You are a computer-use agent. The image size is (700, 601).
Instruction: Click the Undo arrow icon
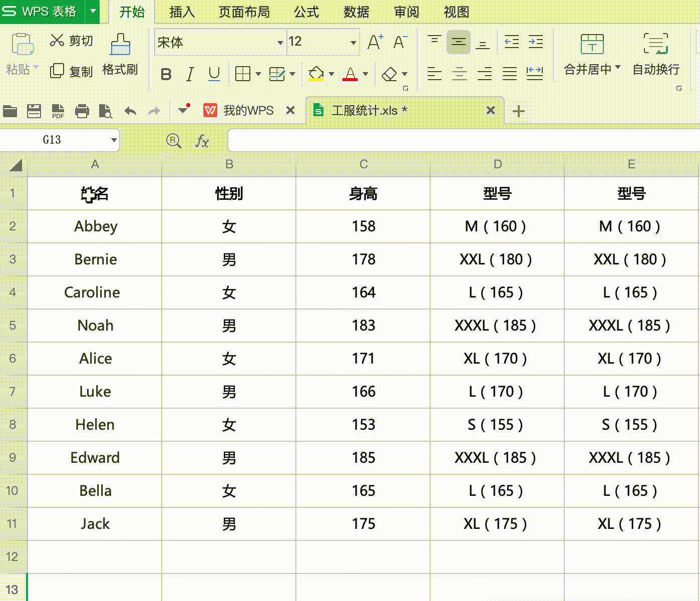click(130, 111)
